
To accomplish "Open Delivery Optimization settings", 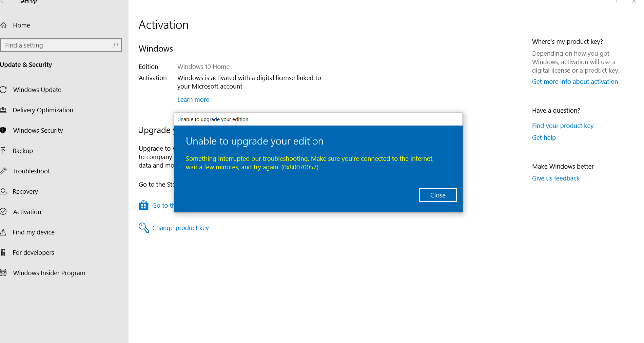I will coord(43,110).
